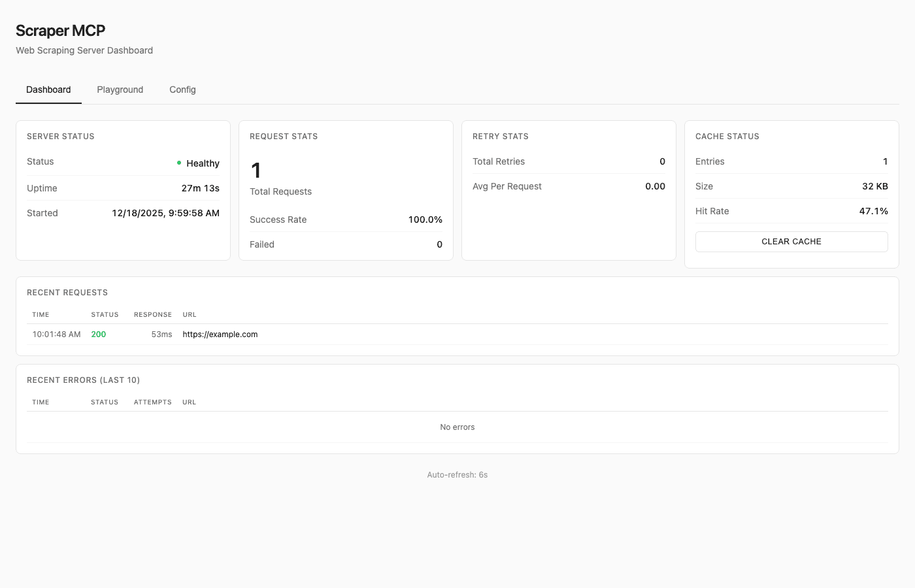
Task: Open the https://example.com request link
Action: point(220,334)
